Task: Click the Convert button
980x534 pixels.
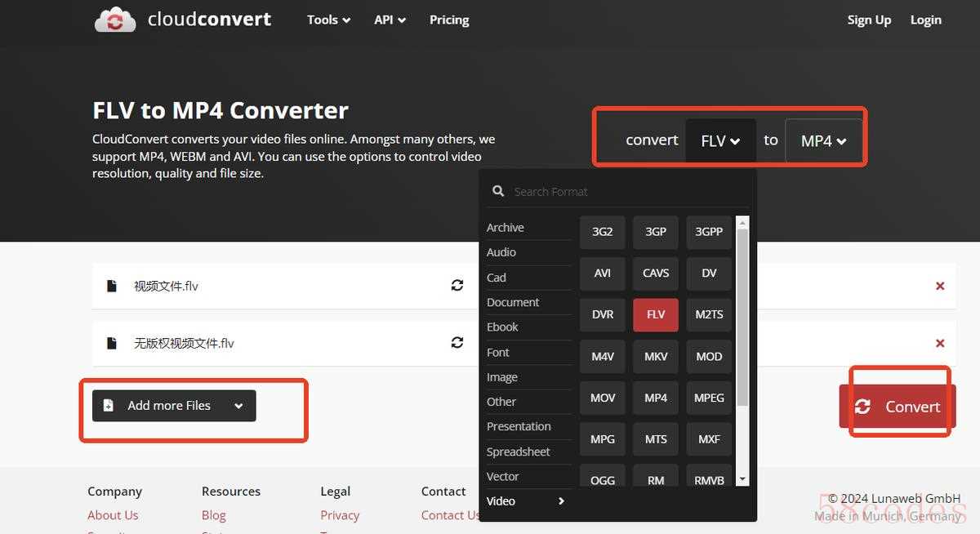Action: tap(898, 407)
